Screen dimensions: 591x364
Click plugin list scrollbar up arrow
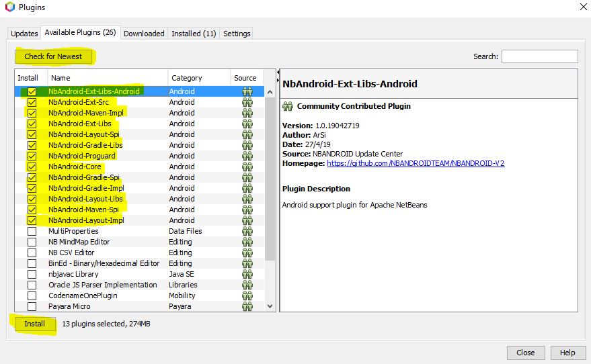click(270, 92)
